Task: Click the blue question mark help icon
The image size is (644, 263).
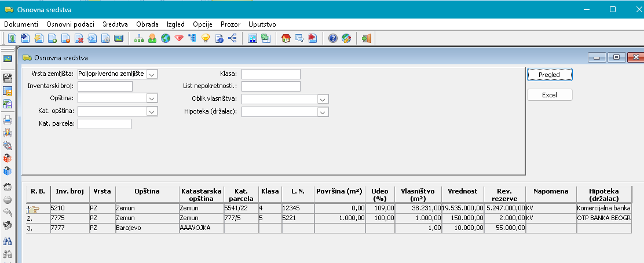Action: pos(332,39)
